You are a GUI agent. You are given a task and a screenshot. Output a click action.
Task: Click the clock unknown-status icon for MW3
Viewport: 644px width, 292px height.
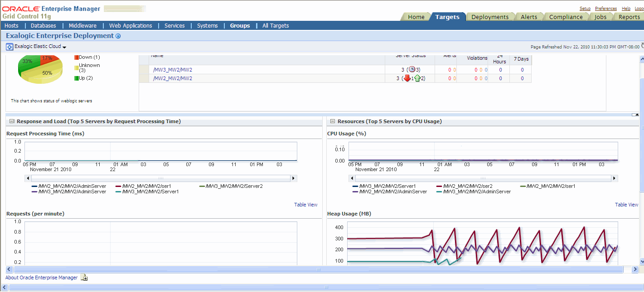pos(412,69)
